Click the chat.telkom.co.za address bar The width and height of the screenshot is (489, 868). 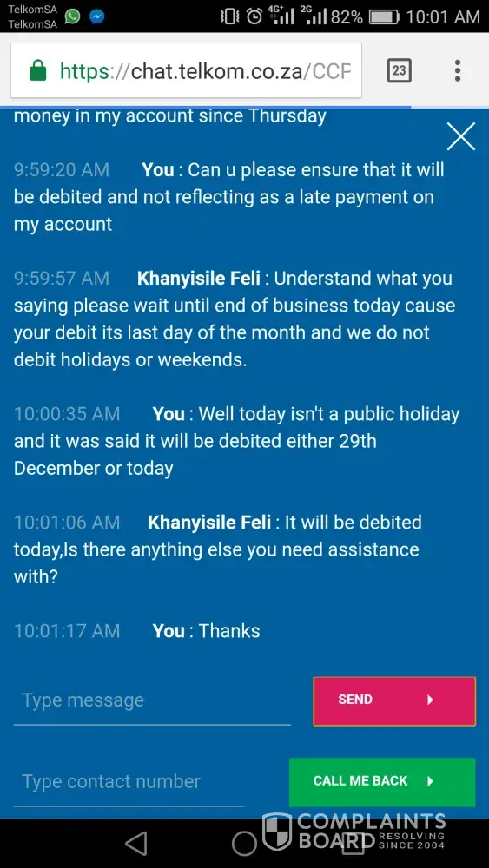(x=186, y=71)
